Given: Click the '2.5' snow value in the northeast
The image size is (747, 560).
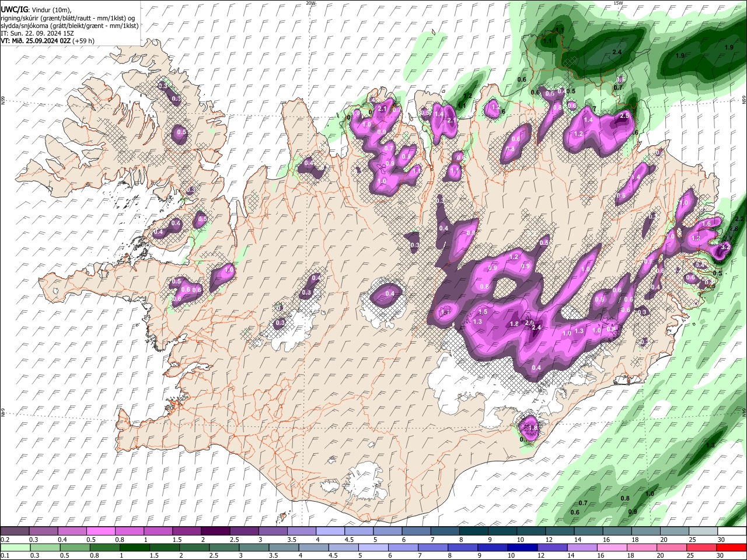Looking at the screenshot, I should pyautogui.click(x=624, y=116).
